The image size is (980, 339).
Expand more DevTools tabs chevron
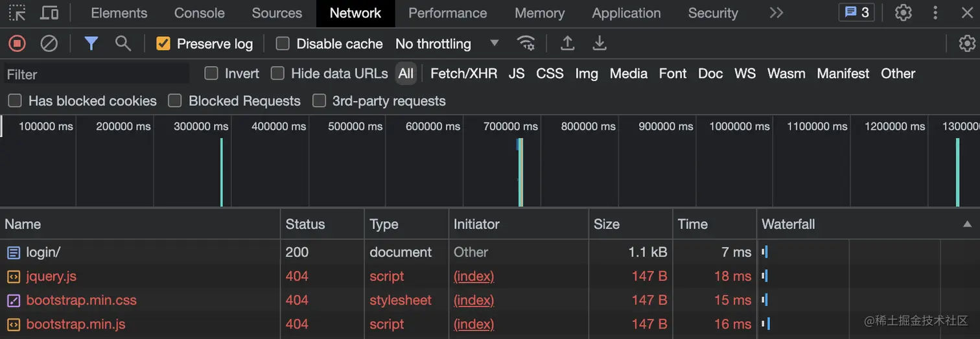pos(776,12)
